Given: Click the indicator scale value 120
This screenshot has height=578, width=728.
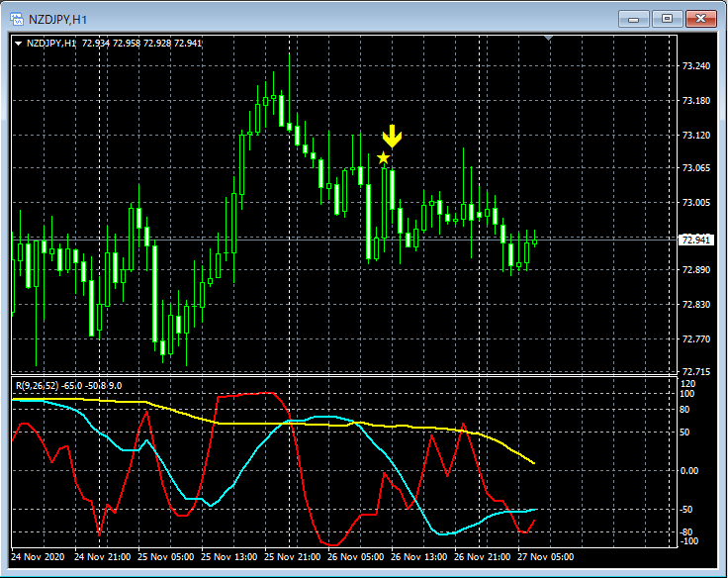Looking at the screenshot, I should [x=688, y=383].
